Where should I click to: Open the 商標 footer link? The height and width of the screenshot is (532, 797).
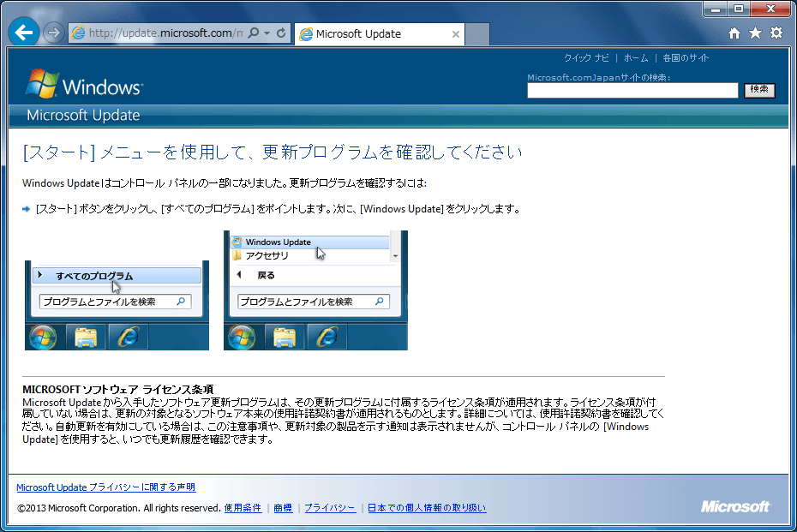[283, 508]
